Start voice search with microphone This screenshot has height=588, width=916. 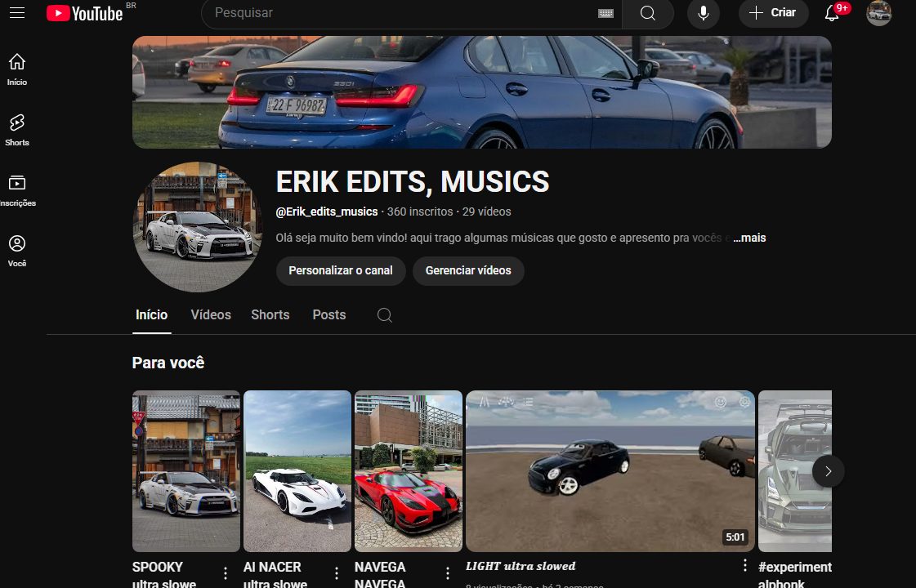click(704, 13)
